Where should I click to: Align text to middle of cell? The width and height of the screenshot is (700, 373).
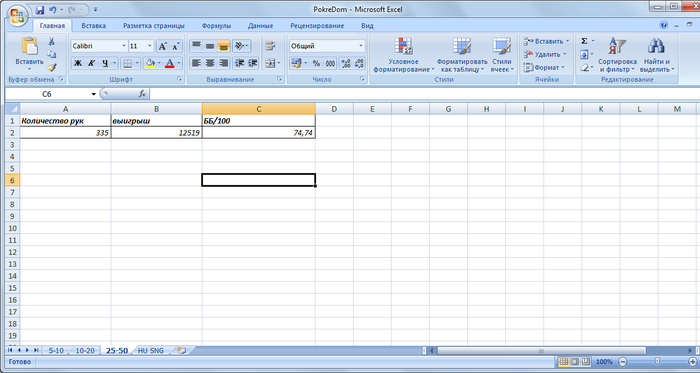tap(210, 46)
